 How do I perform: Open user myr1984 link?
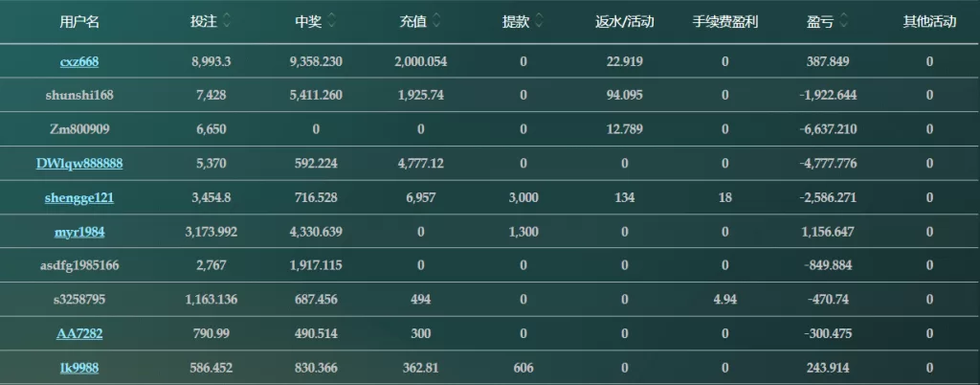[79, 232]
